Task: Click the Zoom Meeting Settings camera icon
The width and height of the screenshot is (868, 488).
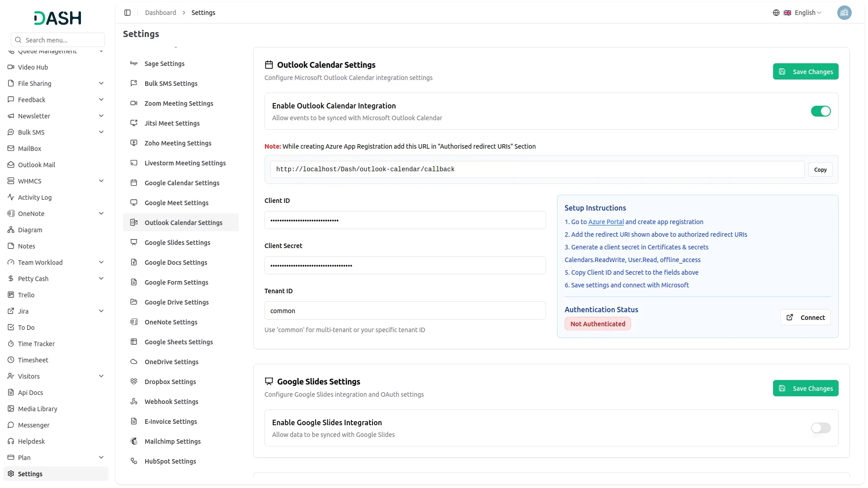Action: pyautogui.click(x=134, y=103)
